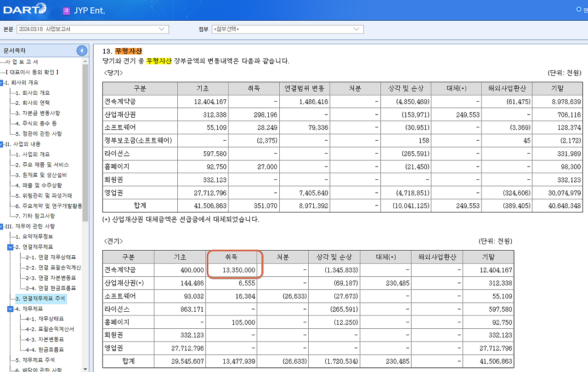
Task: Collapse the 2. 연결재무제표 tree node
Action: 10,247
